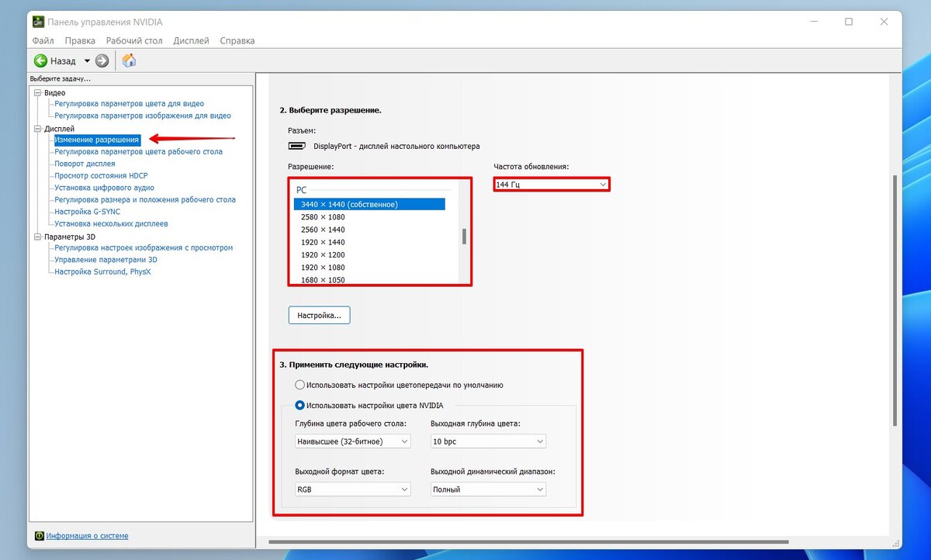This screenshot has height=560, width=931.
Task: Click the NVIDIA logo in title bar
Action: point(38,22)
